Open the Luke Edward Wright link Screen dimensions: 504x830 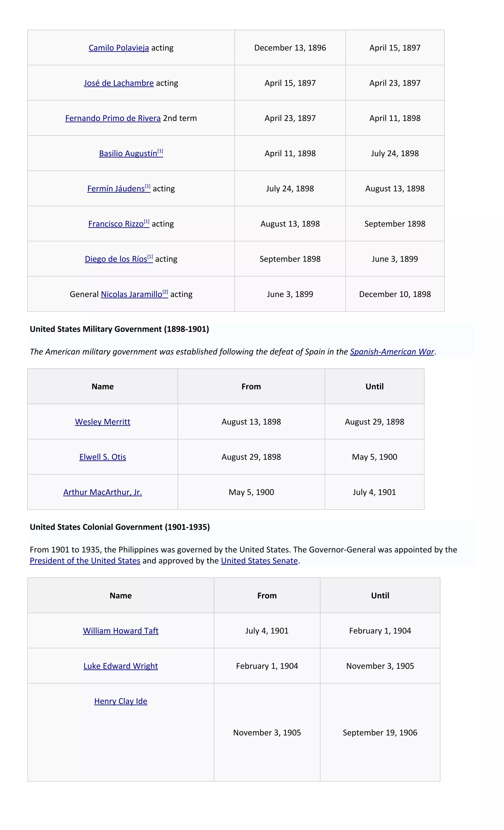(121, 666)
